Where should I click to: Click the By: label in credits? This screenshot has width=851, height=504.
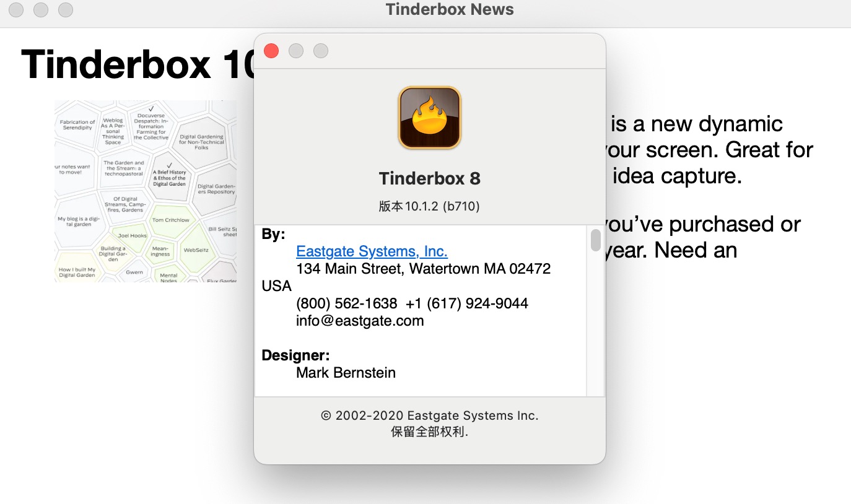[273, 234]
